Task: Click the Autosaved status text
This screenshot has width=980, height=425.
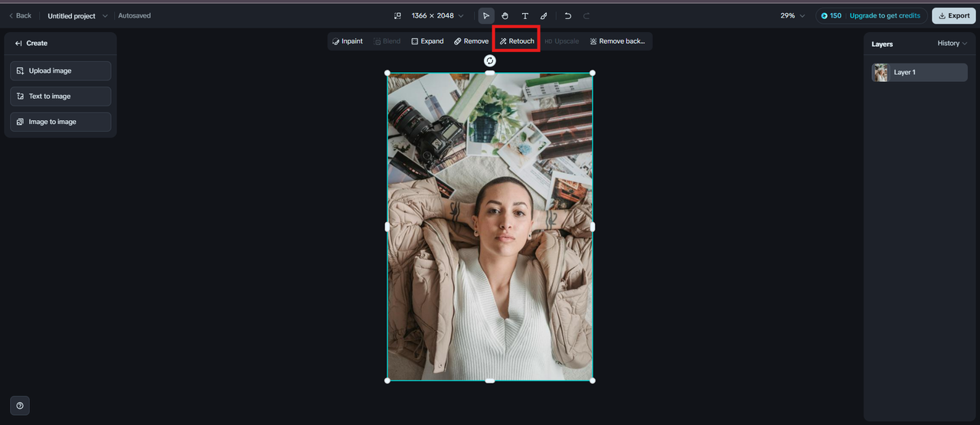Action: (135, 15)
